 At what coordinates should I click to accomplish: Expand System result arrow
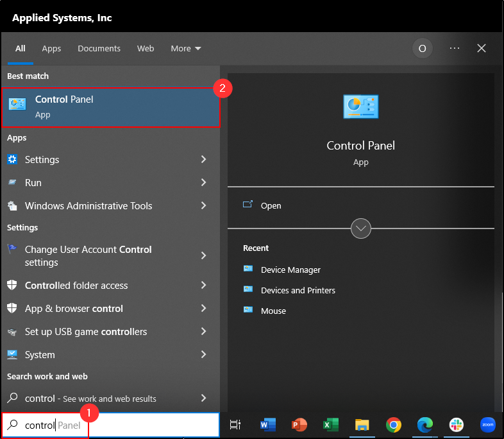pos(203,354)
